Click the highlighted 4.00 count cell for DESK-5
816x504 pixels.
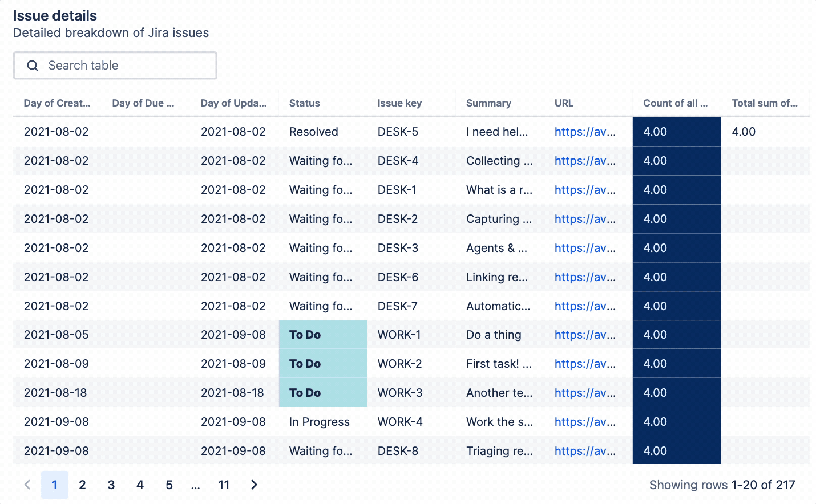click(x=676, y=132)
